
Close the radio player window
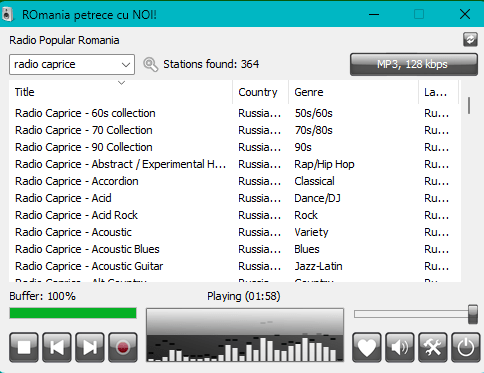(x=465, y=14)
